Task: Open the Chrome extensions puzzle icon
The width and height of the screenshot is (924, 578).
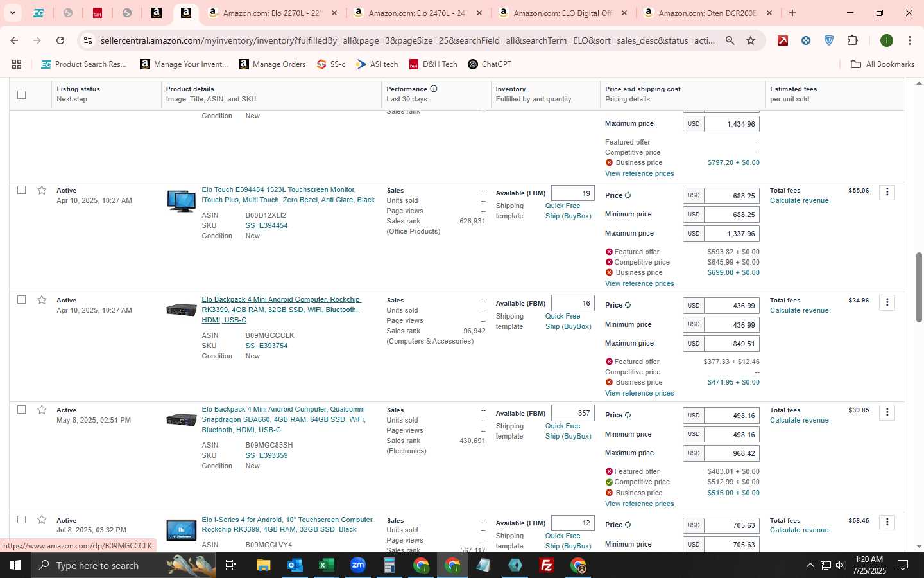Action: [852, 40]
